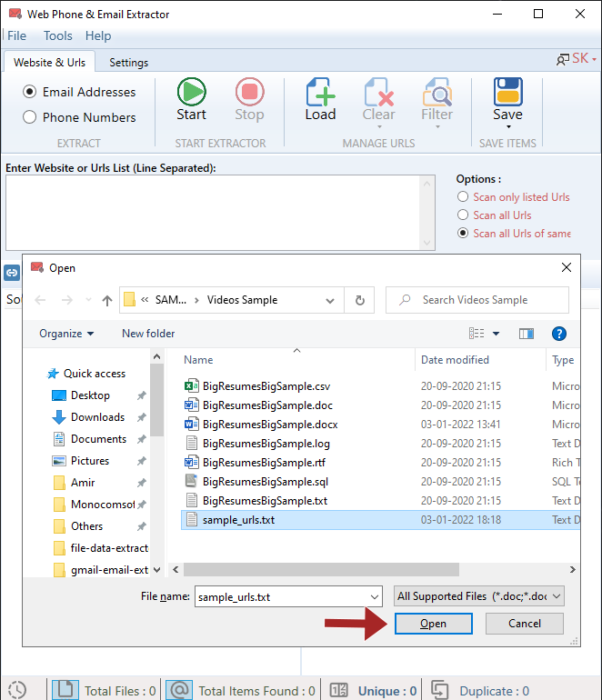Click the File name input field
The height and width of the screenshot is (700, 602).
tap(288, 597)
